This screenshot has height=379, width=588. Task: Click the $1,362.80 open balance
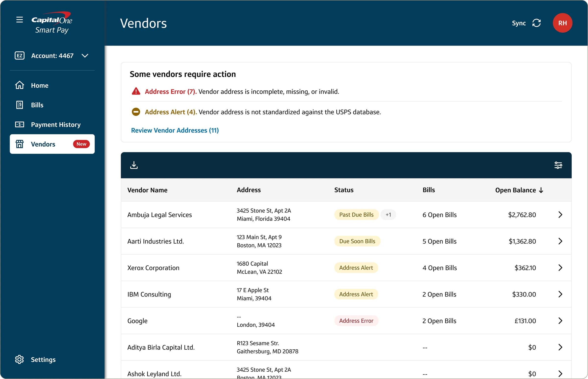(x=522, y=241)
